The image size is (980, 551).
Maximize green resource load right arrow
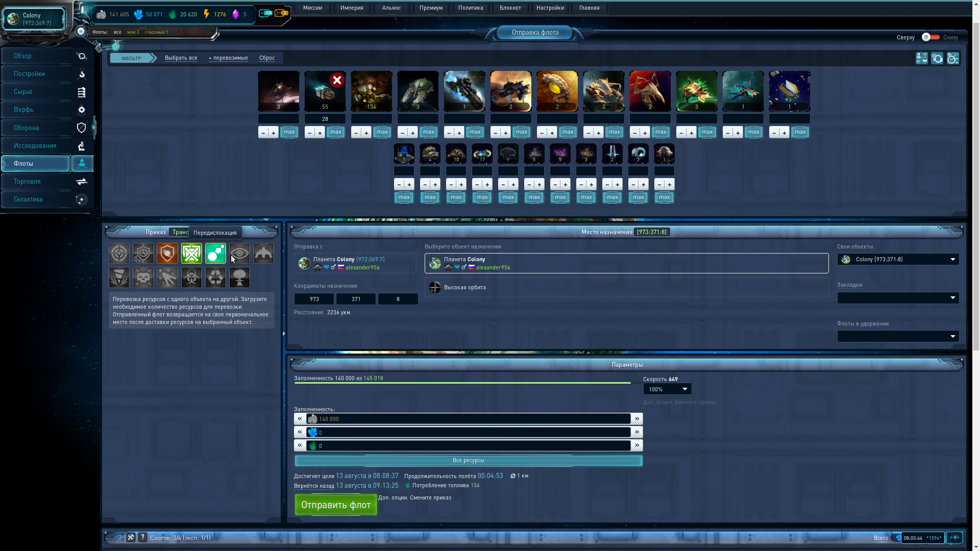[x=637, y=445]
